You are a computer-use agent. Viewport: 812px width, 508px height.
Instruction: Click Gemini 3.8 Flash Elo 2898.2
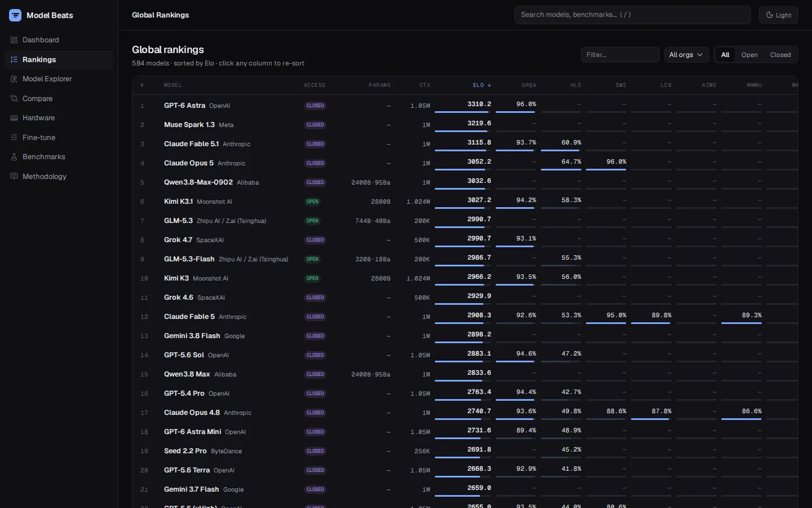click(x=479, y=334)
